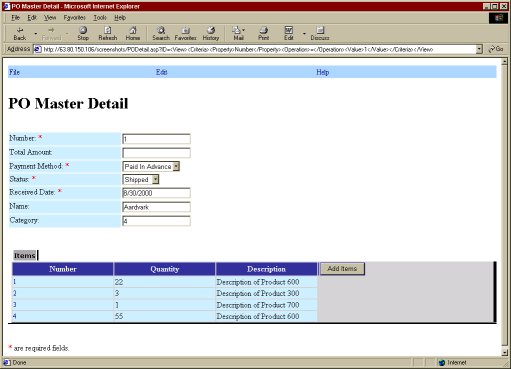Click the address bar URL
Image resolution: width=511 pixels, height=369 pixels.
click(x=238, y=49)
